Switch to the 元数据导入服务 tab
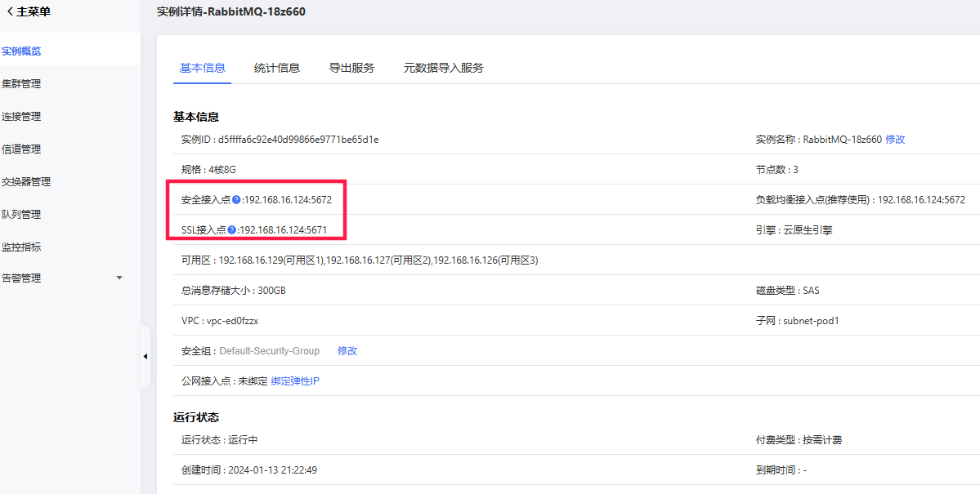The image size is (980, 494). (444, 68)
